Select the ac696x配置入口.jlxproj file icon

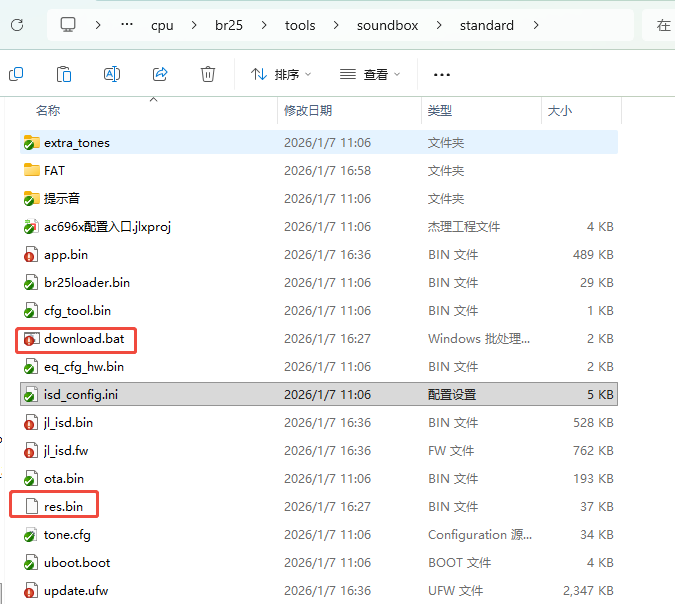click(x=31, y=226)
